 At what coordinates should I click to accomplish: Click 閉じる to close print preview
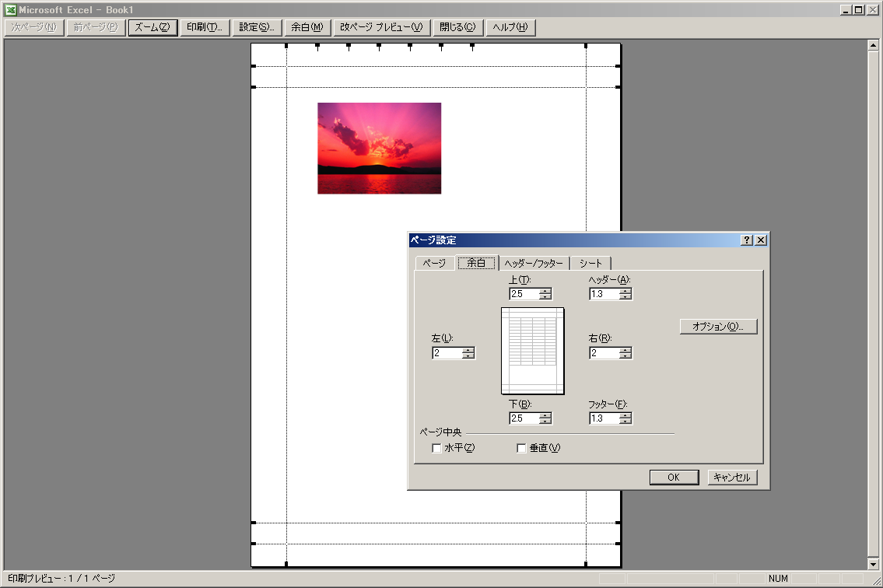457,27
